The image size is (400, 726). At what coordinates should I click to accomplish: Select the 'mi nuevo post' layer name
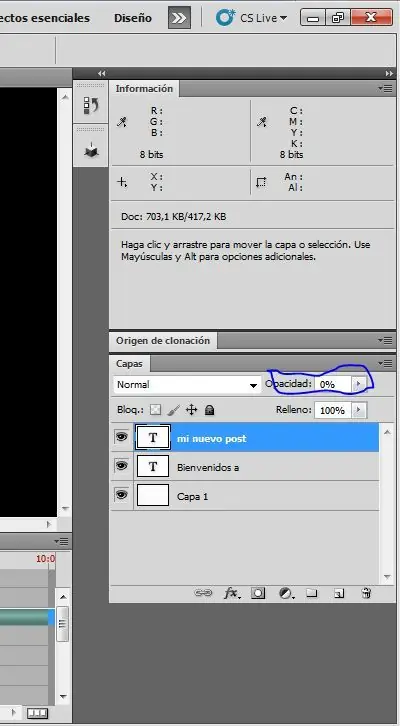click(212, 438)
